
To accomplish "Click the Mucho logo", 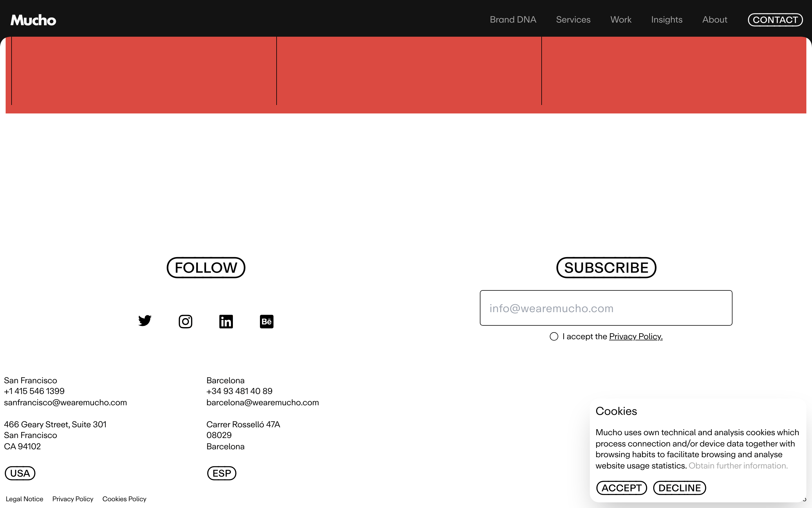I will (33, 20).
